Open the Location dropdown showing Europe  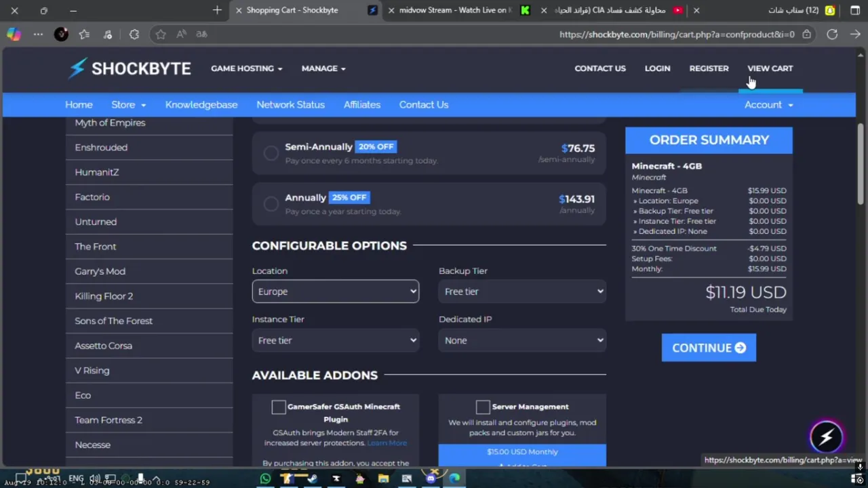click(x=336, y=291)
